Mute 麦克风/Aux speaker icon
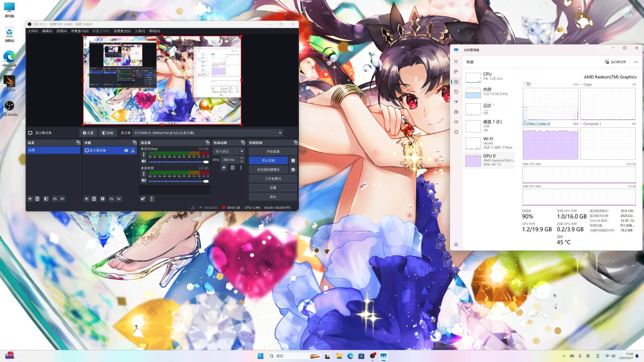Screen dimensions: 644x362 [144, 161]
